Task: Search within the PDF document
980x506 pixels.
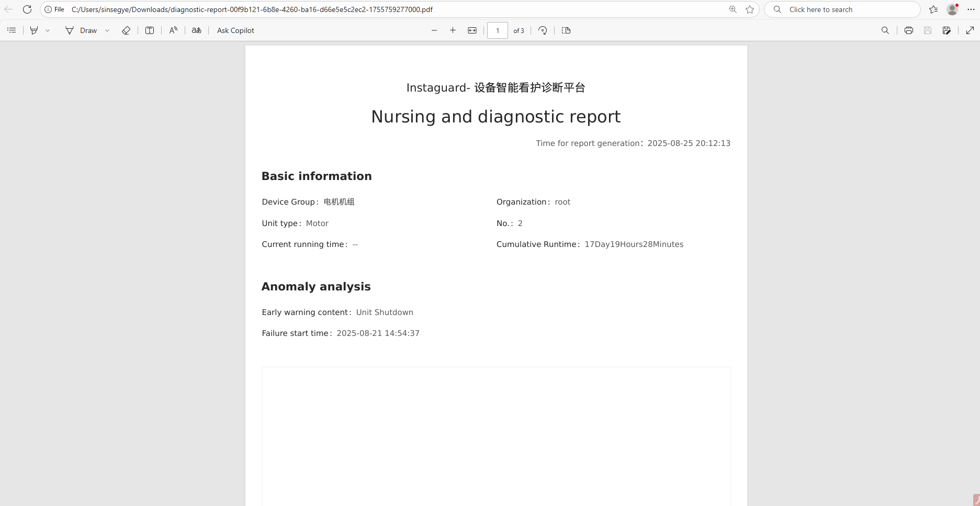Action: [885, 30]
